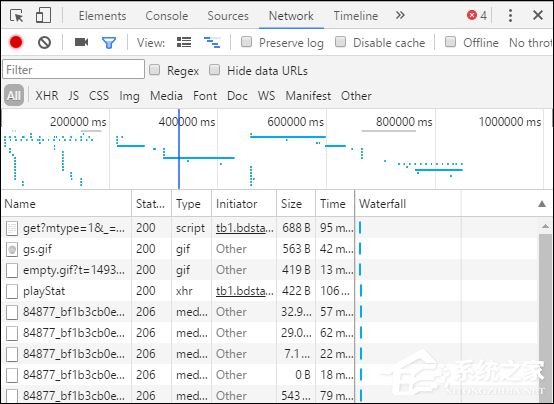Filter requests by XHR type
Viewport: 554px width, 404px height.
(47, 96)
